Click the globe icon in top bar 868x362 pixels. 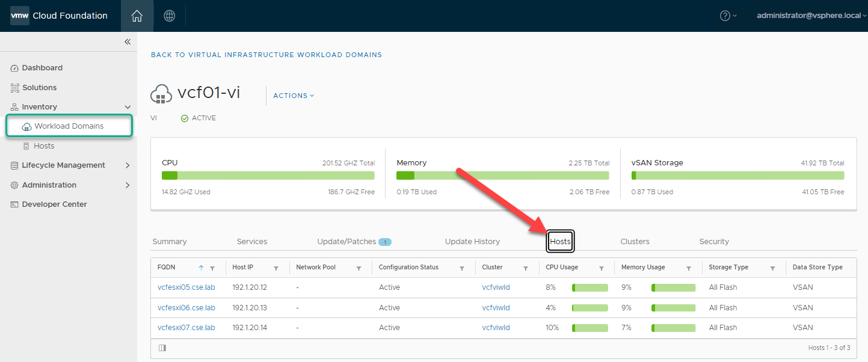pos(170,16)
